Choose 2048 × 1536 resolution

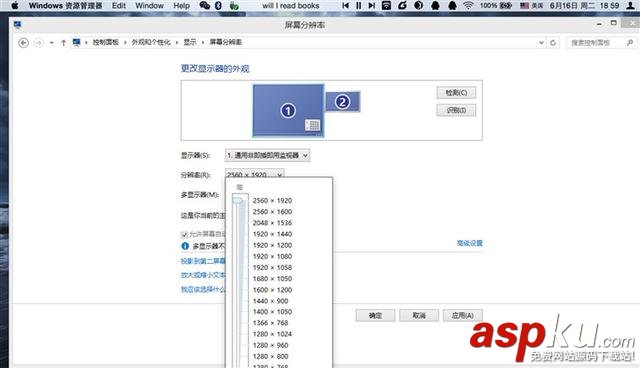coord(272,223)
